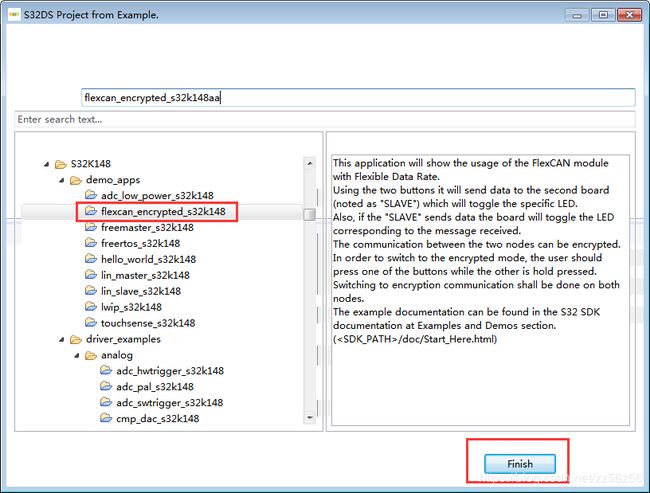Collapse the analog tree node
The height and width of the screenshot is (493, 650).
pos(77,355)
